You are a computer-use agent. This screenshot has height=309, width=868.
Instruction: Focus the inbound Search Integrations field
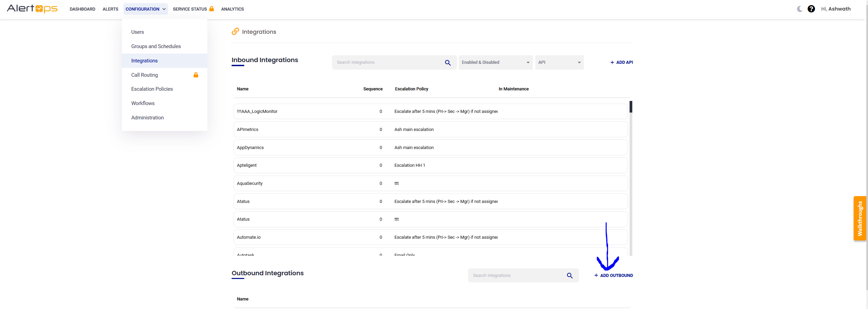(x=388, y=62)
